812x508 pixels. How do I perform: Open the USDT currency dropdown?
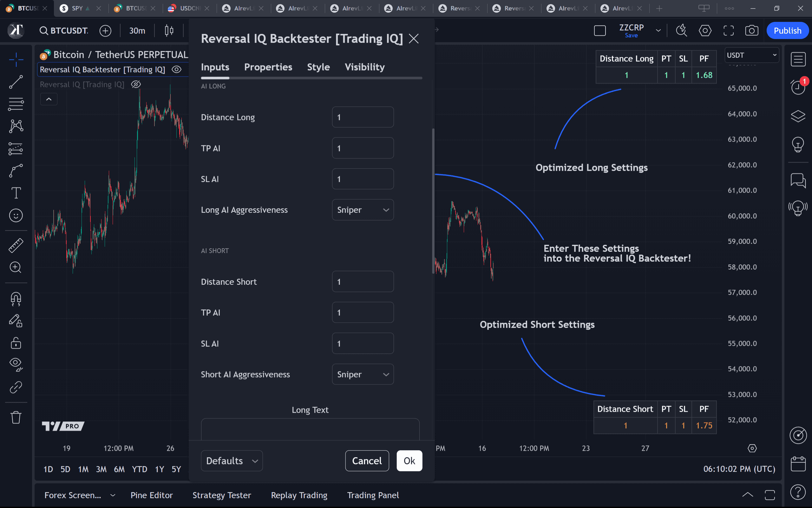click(x=752, y=55)
